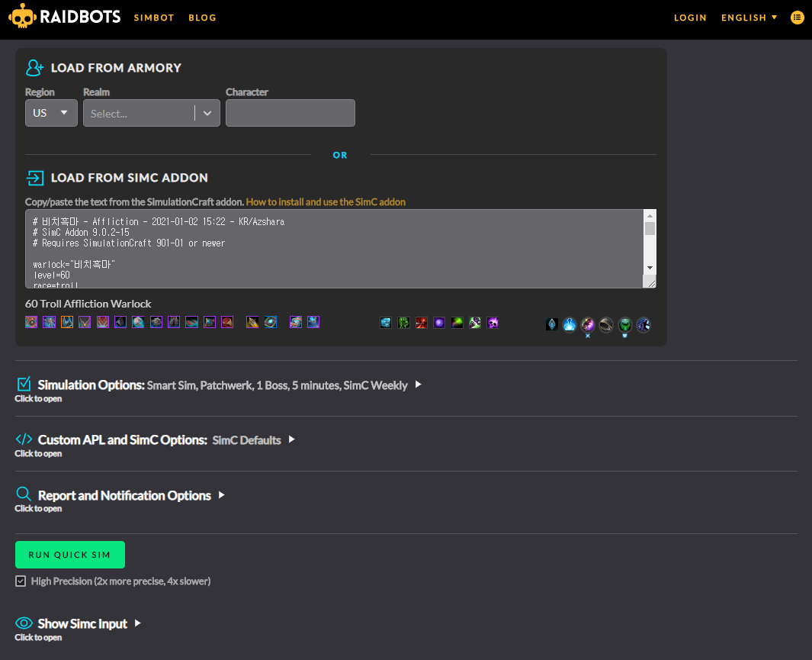Open the SimC addon install guide link
Image resolution: width=812 pixels, height=660 pixels.
(x=326, y=202)
